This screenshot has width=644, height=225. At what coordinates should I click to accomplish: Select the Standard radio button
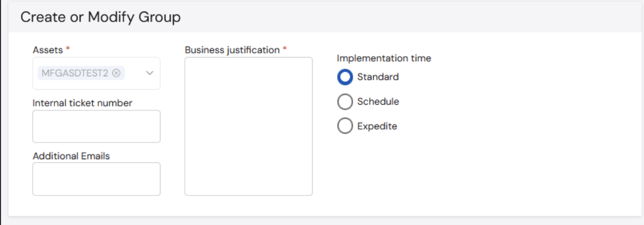coord(345,77)
